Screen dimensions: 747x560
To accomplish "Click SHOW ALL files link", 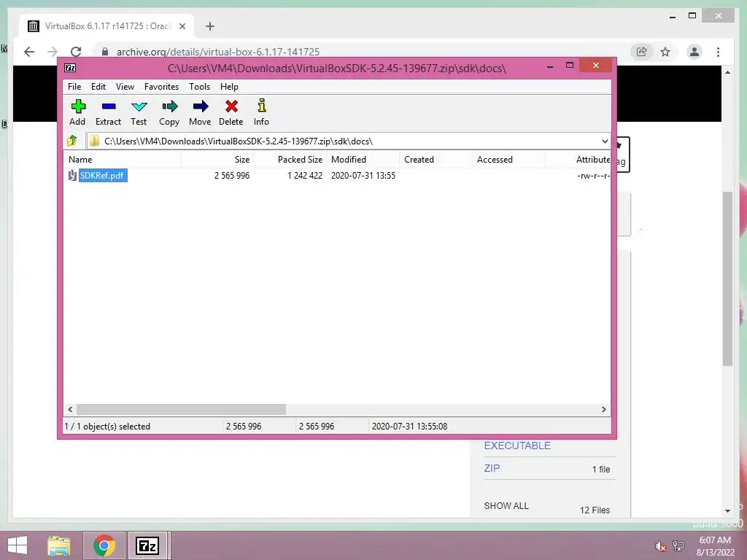I will click(x=506, y=506).
